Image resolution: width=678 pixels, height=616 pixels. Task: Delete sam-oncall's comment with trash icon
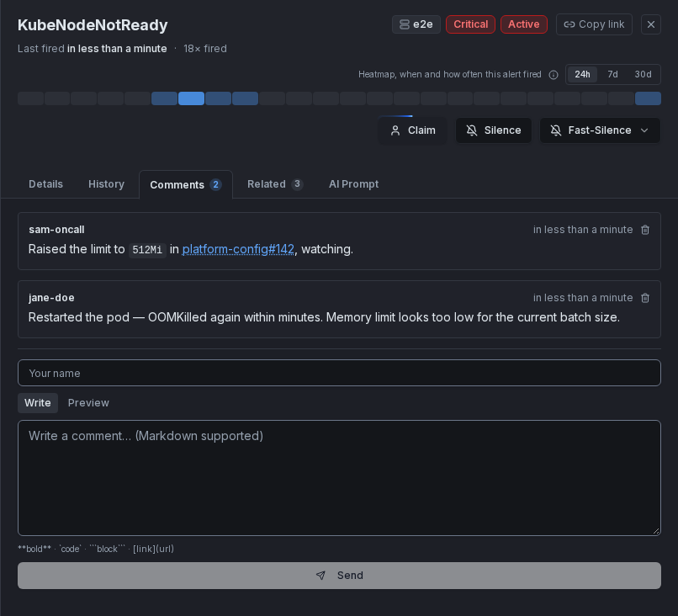click(644, 230)
